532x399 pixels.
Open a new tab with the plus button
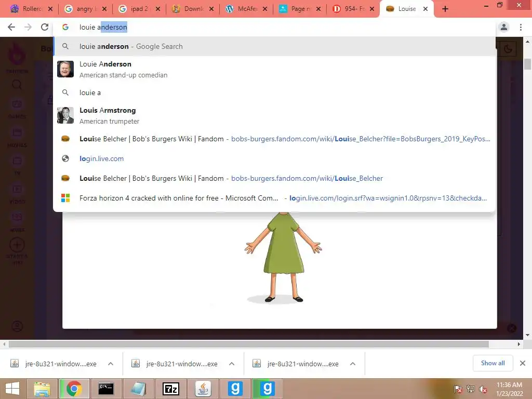coord(445,9)
